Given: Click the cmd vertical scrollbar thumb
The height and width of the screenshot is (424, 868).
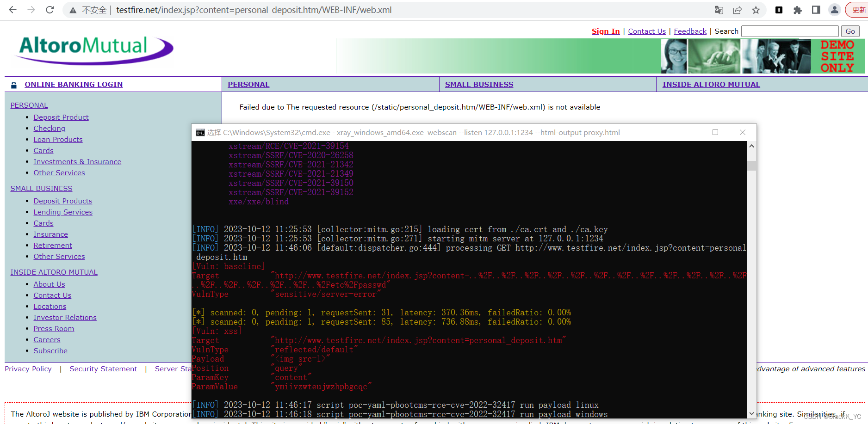Looking at the screenshot, I should click(x=751, y=166).
